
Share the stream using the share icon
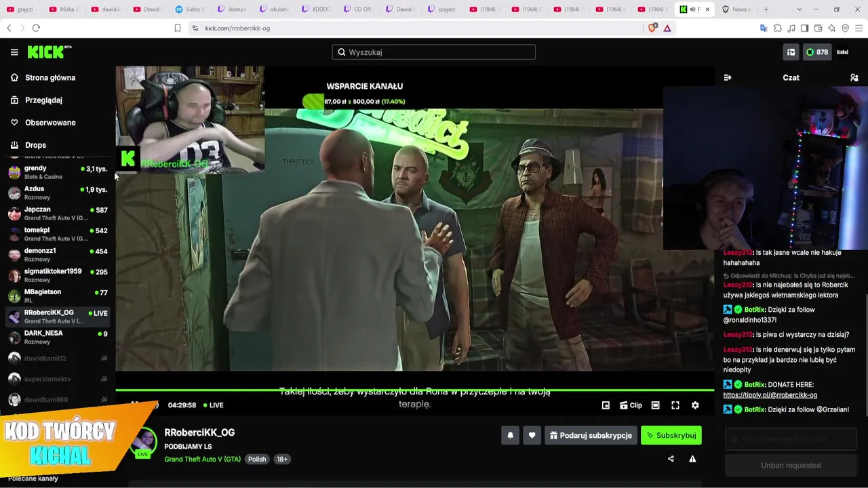tap(671, 459)
